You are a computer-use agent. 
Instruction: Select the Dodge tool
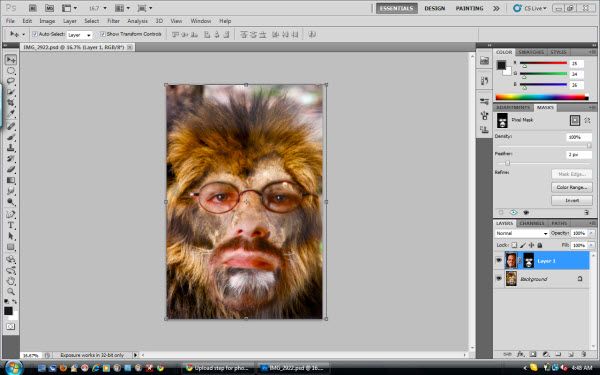[x=11, y=201]
